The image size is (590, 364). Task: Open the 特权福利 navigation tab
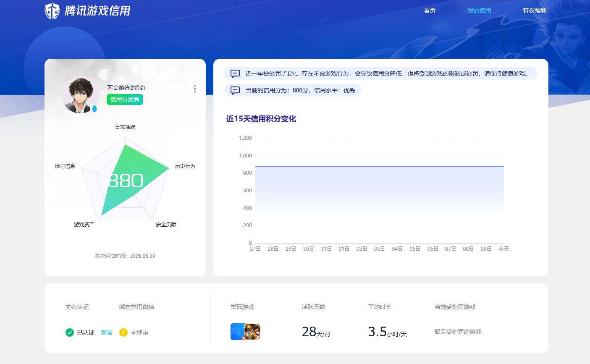(535, 10)
